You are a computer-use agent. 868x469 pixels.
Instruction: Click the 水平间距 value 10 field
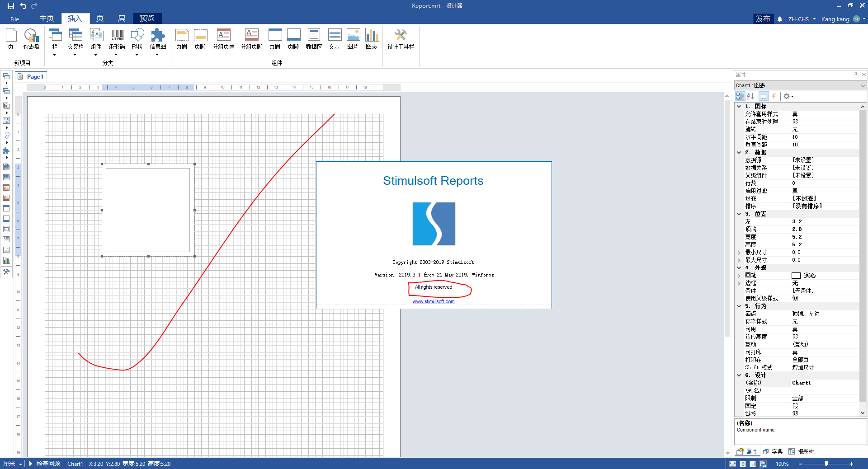pos(825,137)
